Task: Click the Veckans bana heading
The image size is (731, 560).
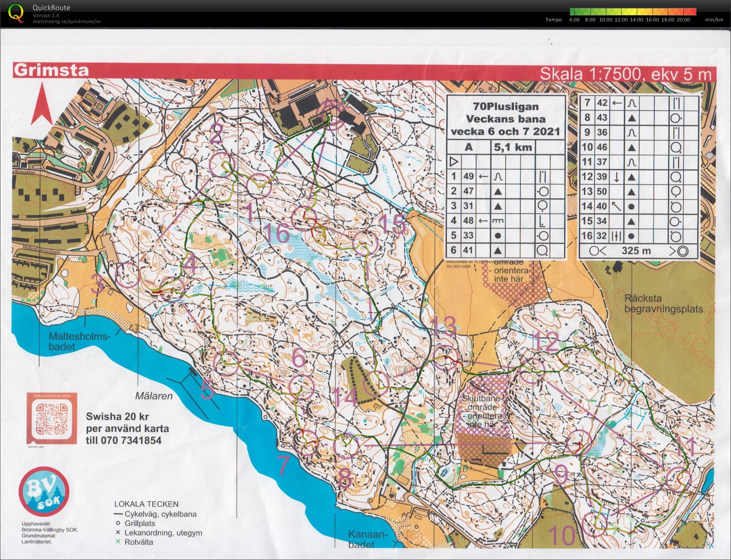Action: tap(506, 119)
